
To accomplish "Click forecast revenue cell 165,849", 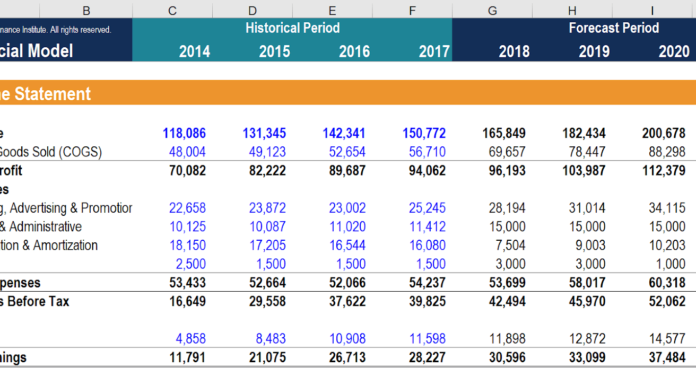I will click(x=503, y=133).
